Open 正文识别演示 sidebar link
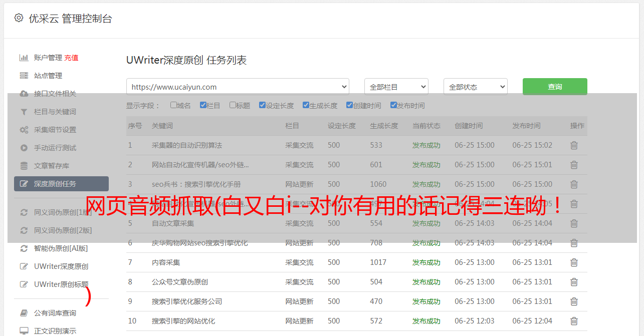The width and height of the screenshot is (644, 336). (55, 331)
